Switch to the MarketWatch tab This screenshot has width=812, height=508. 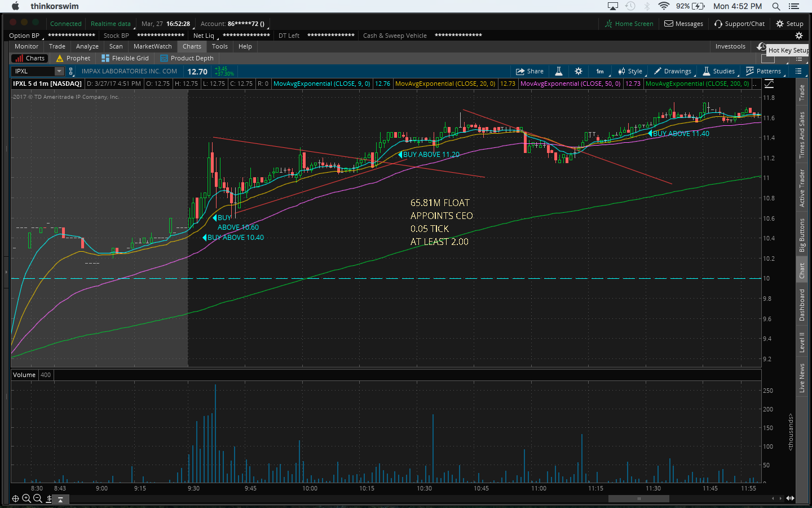point(153,46)
